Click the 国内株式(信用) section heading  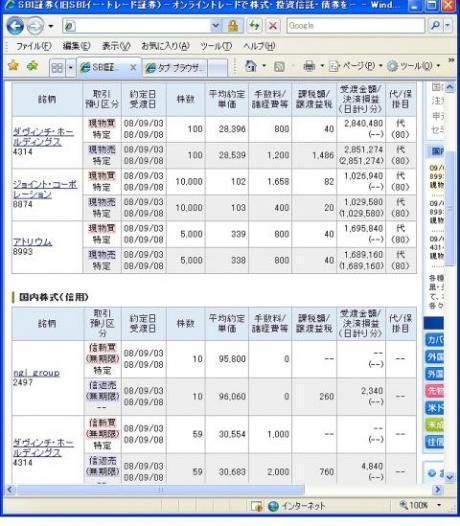pyautogui.click(x=54, y=297)
